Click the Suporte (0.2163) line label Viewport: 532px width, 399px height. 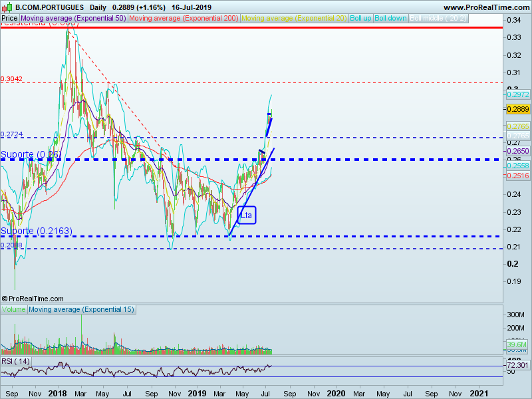point(37,231)
